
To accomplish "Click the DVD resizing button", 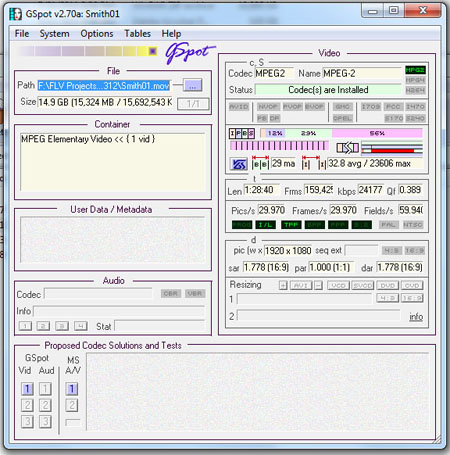I will (x=387, y=285).
